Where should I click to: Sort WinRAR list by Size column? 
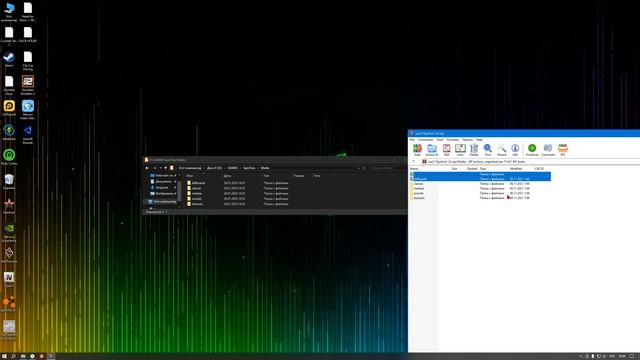tap(454, 169)
